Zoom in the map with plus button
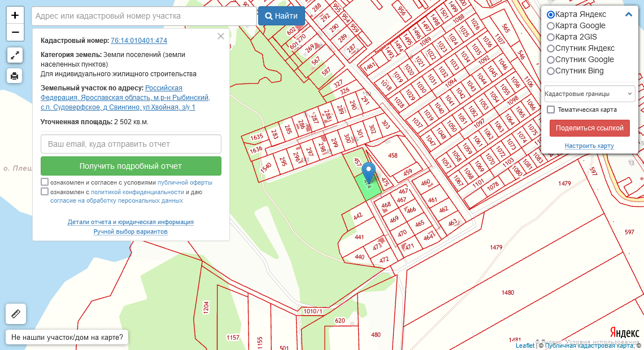644x350 pixels. (15, 15)
